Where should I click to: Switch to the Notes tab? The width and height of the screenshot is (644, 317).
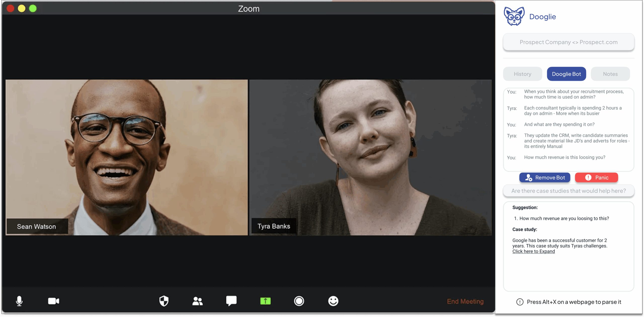(x=610, y=74)
